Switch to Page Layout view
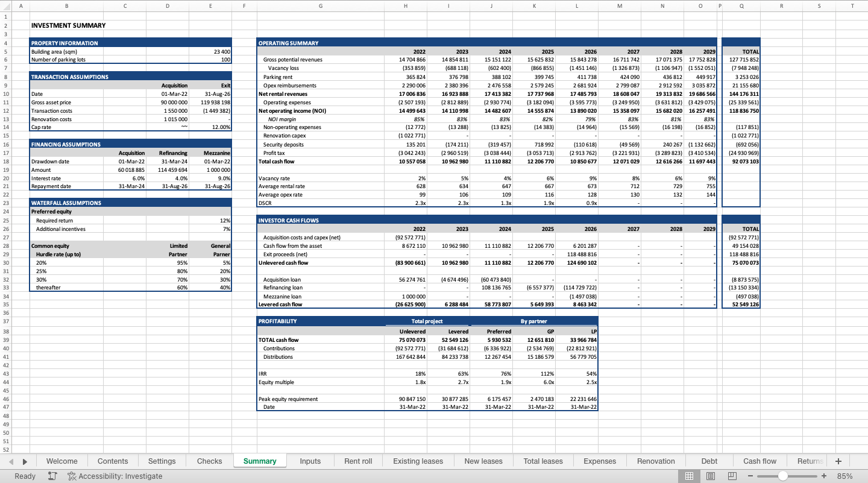This screenshot has height=483, width=868. [x=711, y=476]
